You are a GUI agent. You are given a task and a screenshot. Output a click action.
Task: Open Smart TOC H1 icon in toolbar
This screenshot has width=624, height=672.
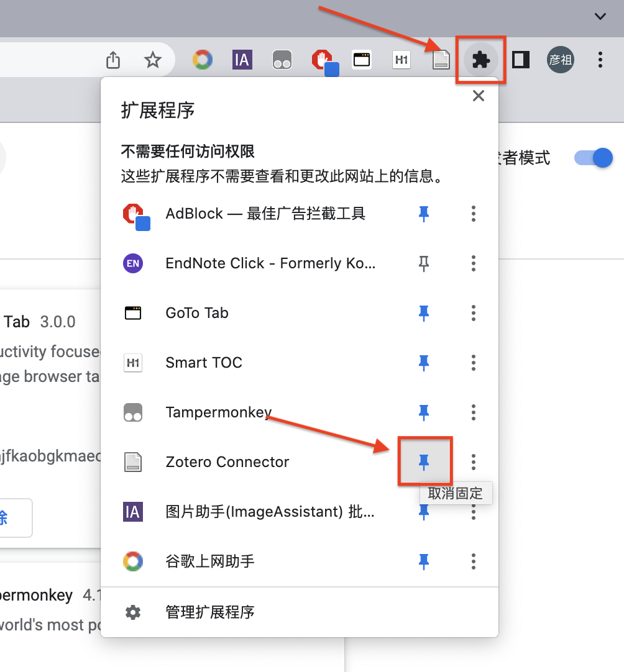coord(401,60)
